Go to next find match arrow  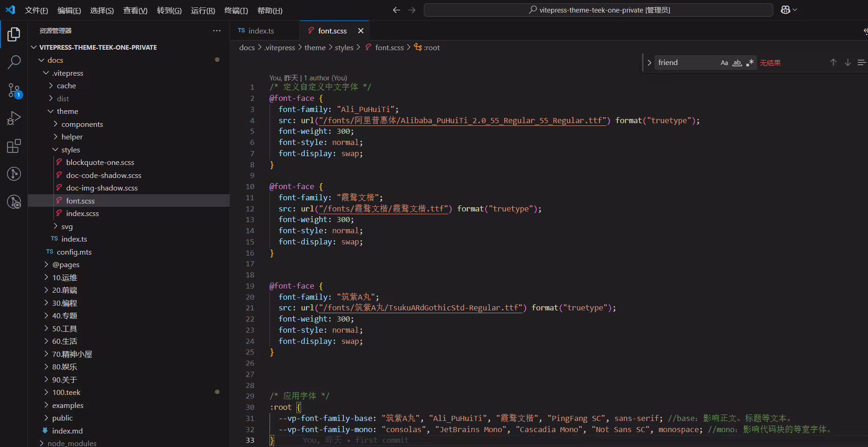click(x=848, y=63)
